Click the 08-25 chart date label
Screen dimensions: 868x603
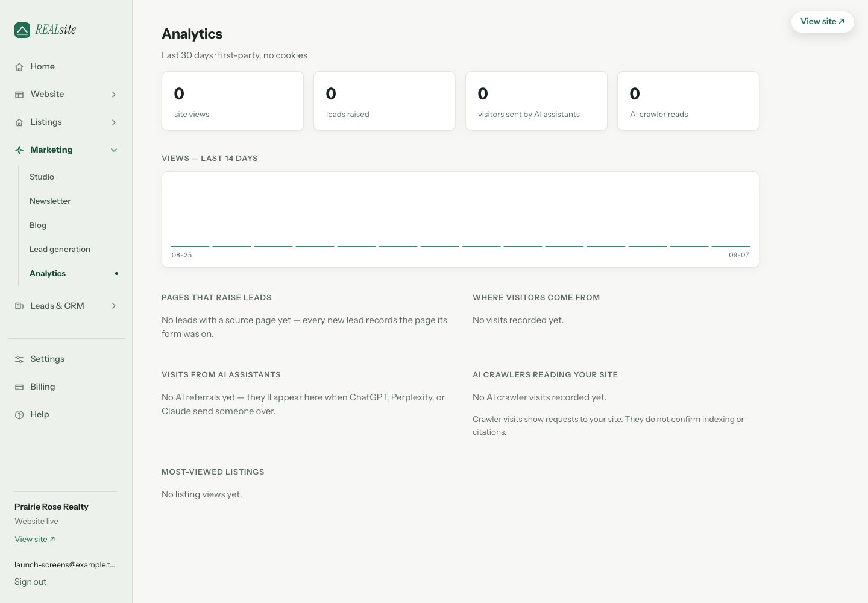[181, 255]
